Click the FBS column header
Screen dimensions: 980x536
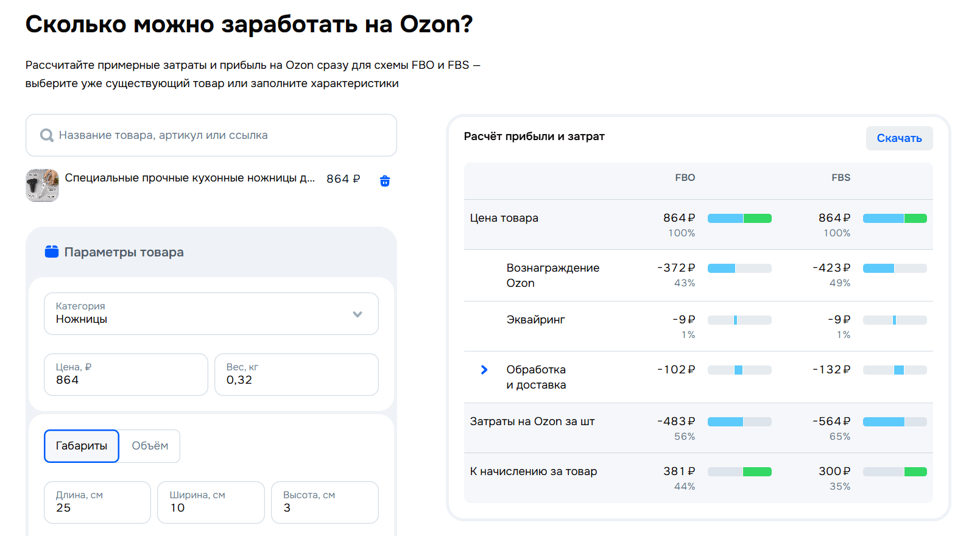tap(841, 178)
